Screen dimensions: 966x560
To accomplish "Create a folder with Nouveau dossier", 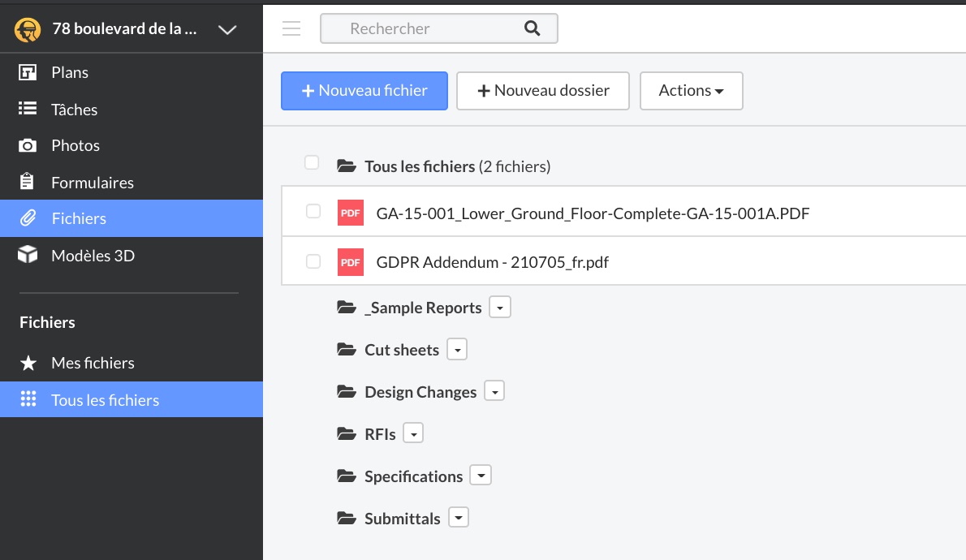I will point(542,91).
